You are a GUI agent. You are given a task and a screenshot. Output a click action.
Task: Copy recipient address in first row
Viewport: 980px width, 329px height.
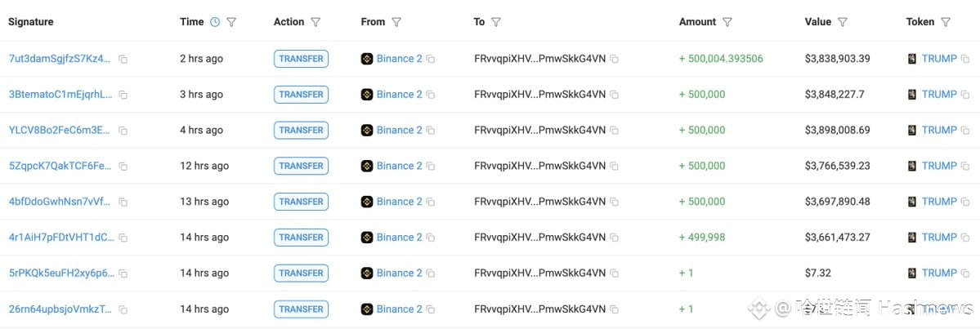[x=614, y=60]
